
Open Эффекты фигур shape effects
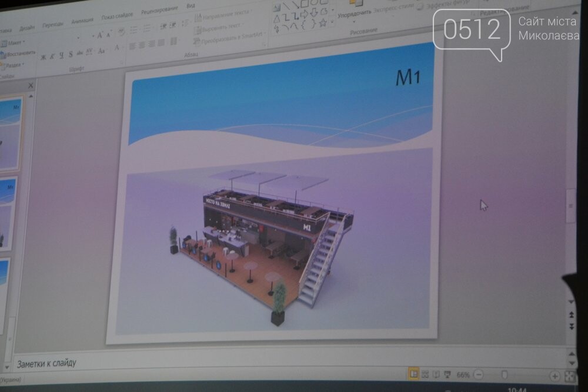point(444,5)
